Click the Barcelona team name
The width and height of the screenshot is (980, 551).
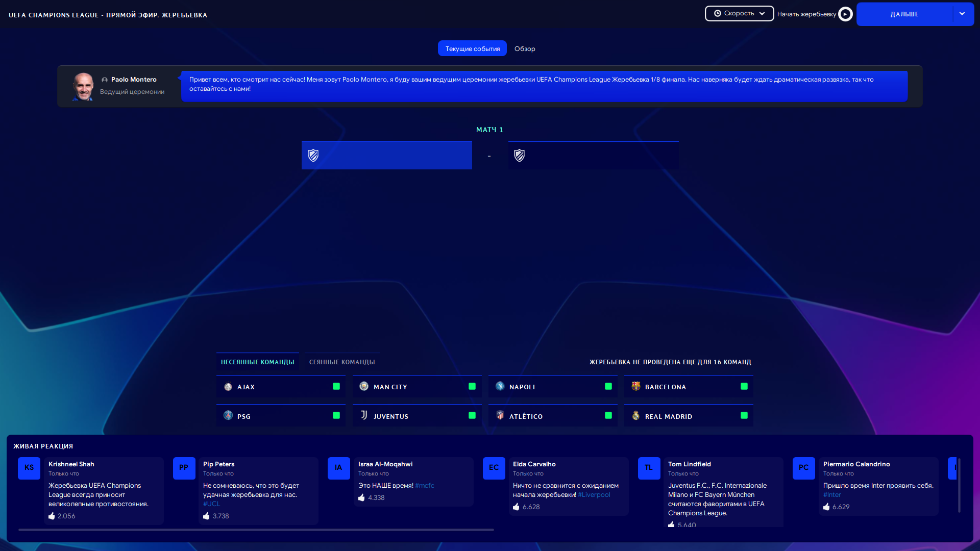click(x=665, y=387)
